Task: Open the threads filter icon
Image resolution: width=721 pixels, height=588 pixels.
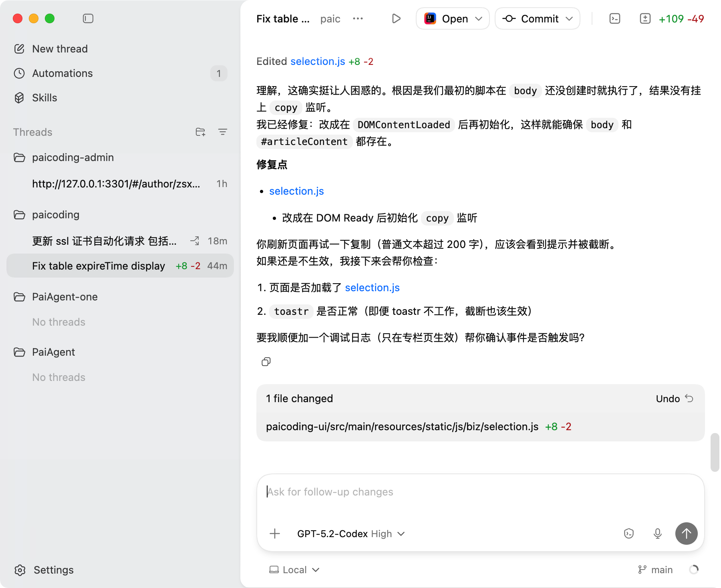Action: point(223,132)
